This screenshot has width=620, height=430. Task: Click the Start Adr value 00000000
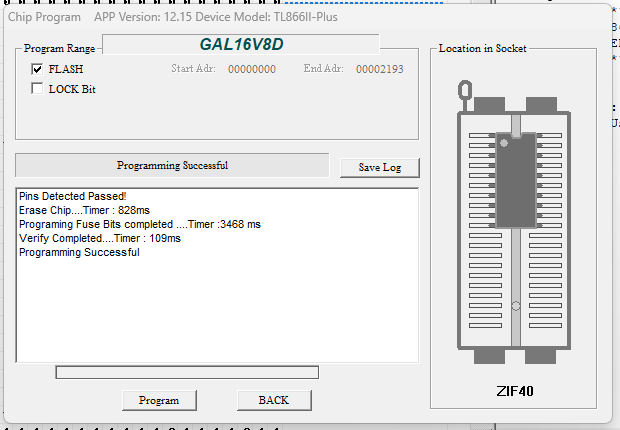pyautogui.click(x=252, y=69)
